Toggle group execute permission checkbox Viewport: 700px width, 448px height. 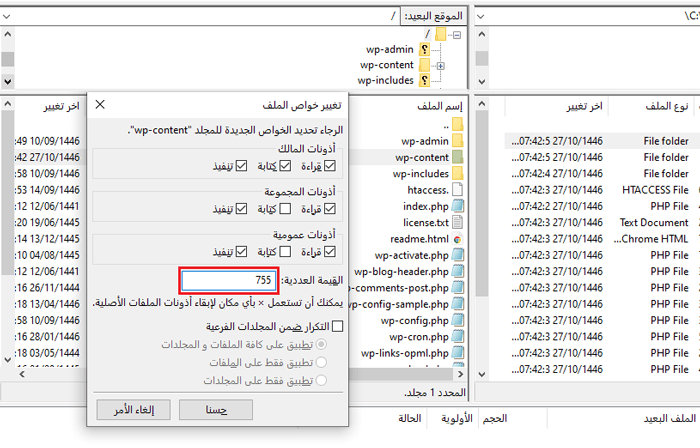point(242,209)
